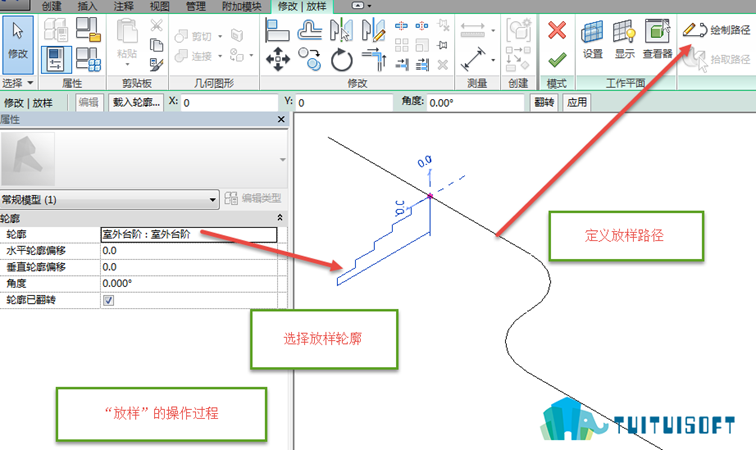Choose Mirror - Draw Axis tool
The height and width of the screenshot is (450, 756).
click(374, 30)
